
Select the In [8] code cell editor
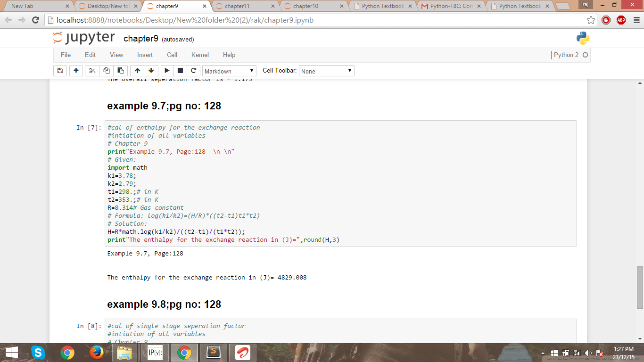click(x=340, y=331)
